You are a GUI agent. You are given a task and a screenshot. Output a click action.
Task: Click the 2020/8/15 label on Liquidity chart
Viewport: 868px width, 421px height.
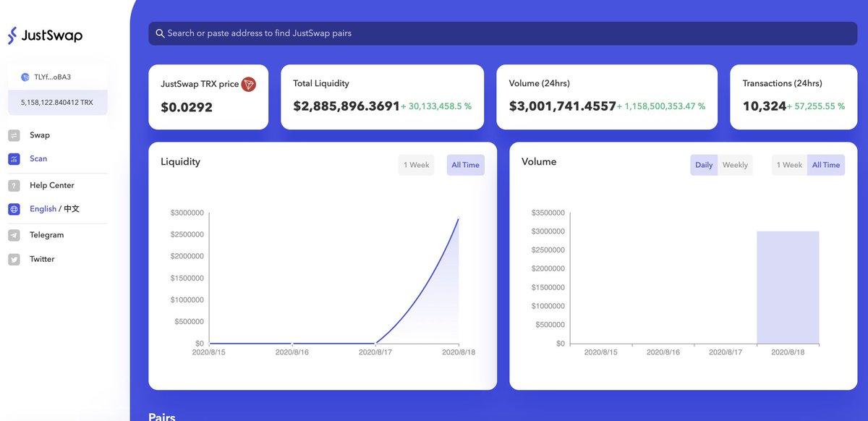pos(208,352)
